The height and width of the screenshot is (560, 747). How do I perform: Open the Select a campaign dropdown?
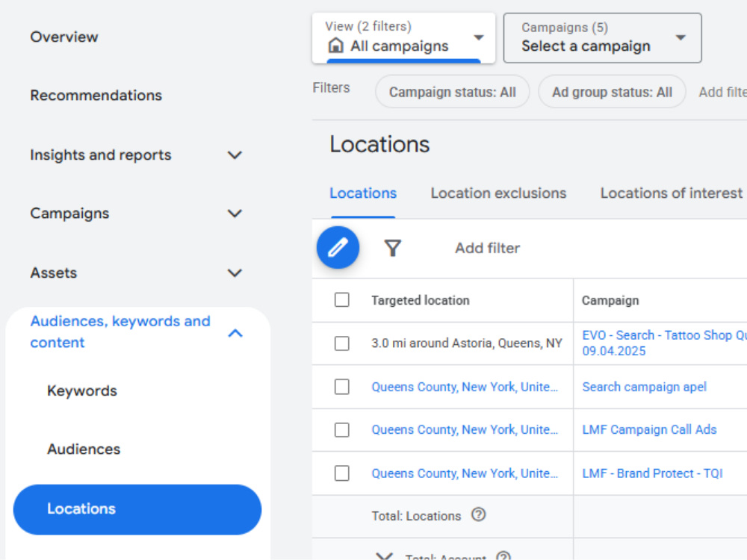pos(602,37)
